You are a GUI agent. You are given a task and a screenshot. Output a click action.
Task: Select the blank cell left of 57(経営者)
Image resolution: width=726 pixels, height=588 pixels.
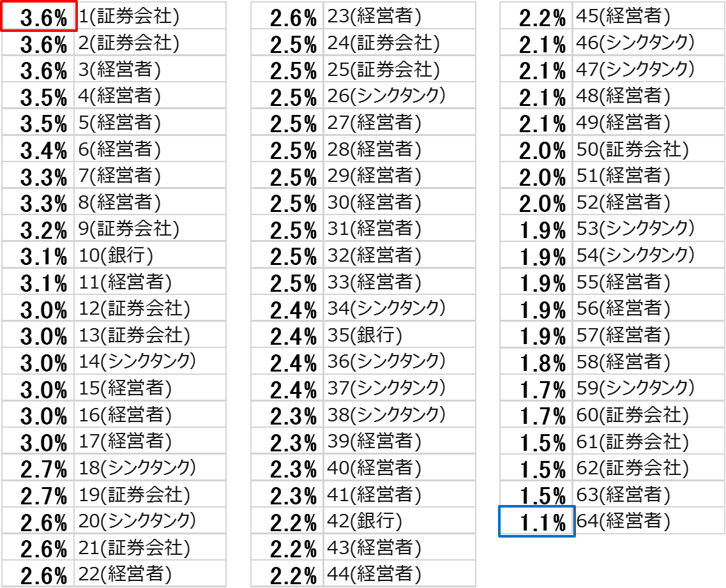tap(536, 335)
